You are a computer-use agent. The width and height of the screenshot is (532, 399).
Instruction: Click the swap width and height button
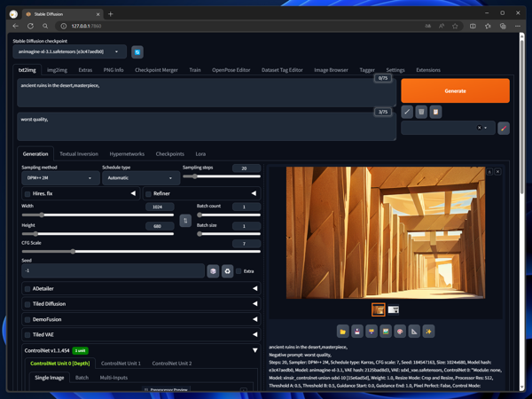(185, 220)
